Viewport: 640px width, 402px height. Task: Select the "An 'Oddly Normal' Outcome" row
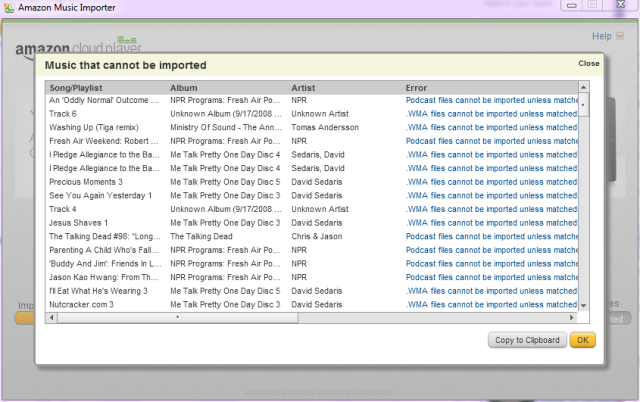click(x=312, y=100)
